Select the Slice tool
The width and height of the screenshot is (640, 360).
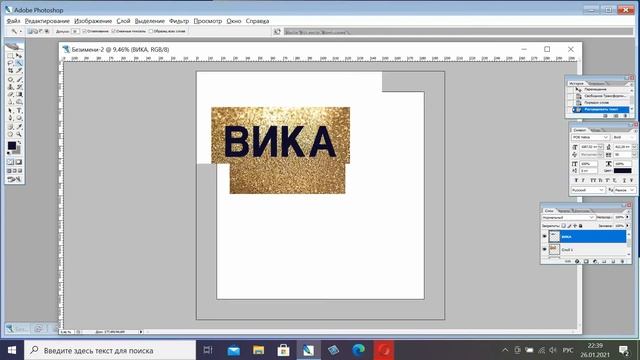(19, 70)
